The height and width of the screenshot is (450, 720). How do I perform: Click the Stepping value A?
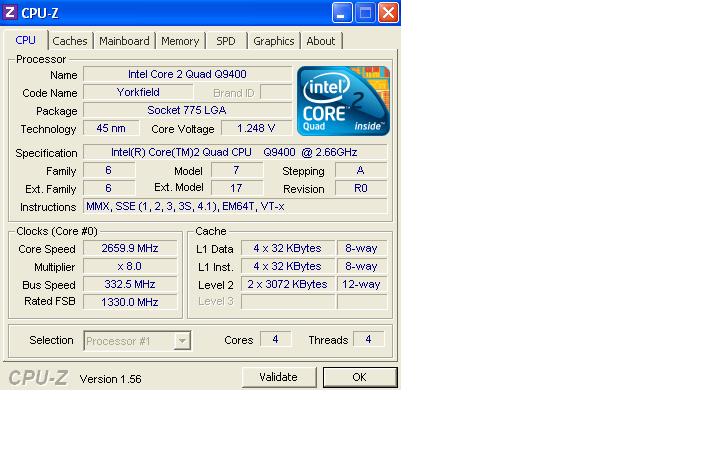click(361, 170)
